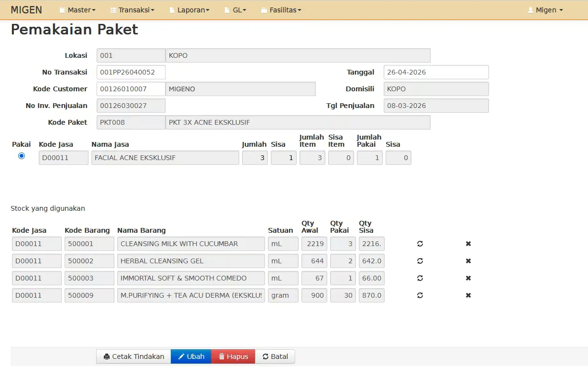Click the Stock yang digunakan label

(x=48, y=208)
